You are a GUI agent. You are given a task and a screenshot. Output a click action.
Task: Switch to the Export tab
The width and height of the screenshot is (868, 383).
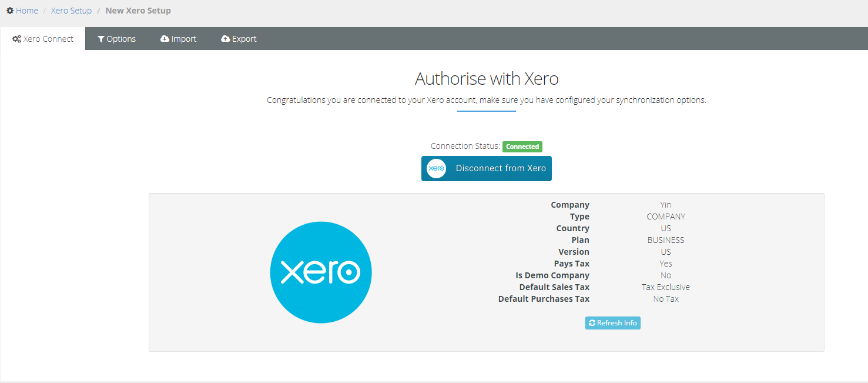244,39
